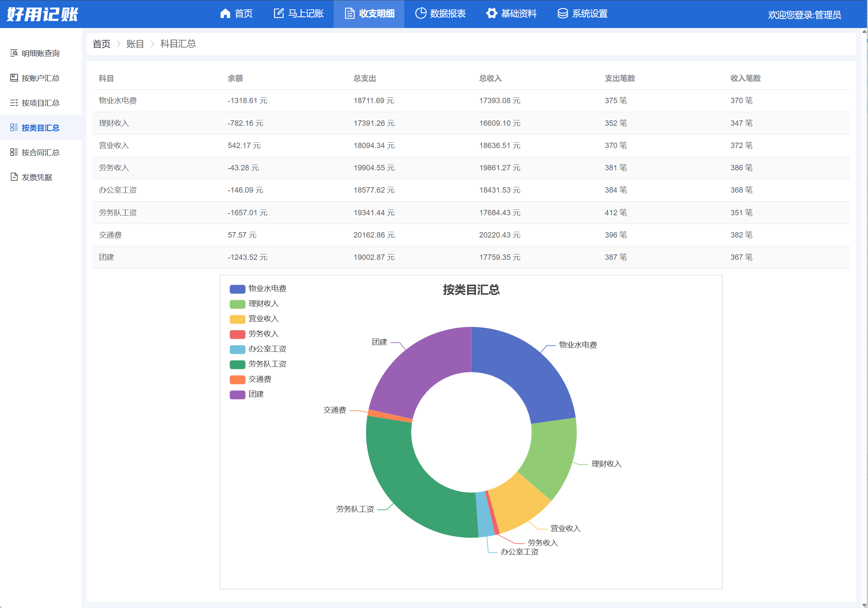Click the 办公室工资 expense count 384 笔
The height and width of the screenshot is (608, 868).
(x=616, y=190)
